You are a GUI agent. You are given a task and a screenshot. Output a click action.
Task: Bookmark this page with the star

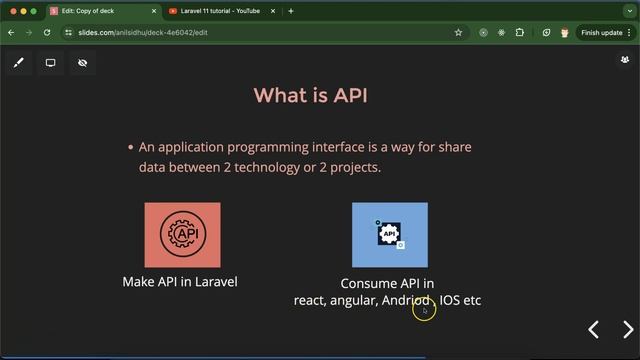[458, 33]
